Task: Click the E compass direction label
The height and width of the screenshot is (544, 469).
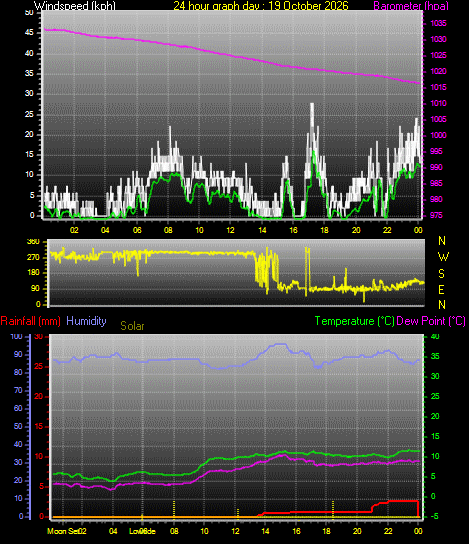Action: click(x=441, y=289)
